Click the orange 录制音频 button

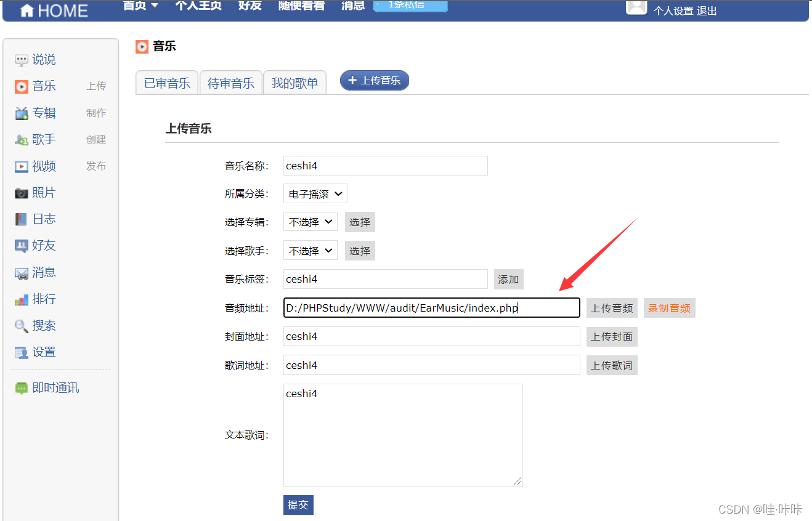tap(669, 308)
